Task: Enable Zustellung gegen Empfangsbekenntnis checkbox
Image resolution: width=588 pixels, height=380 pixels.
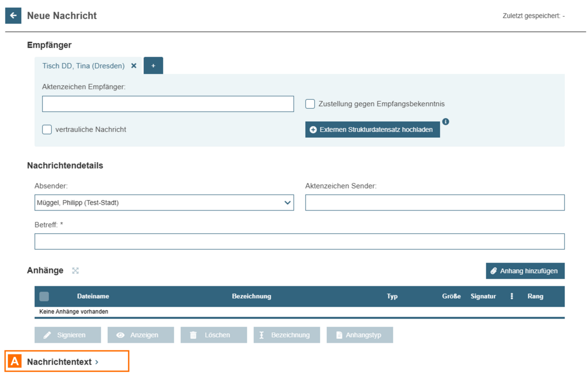Action: click(x=310, y=104)
